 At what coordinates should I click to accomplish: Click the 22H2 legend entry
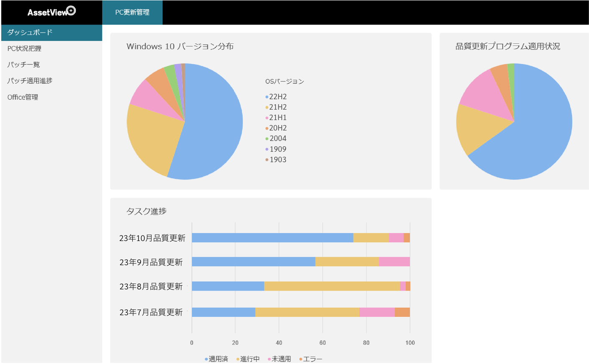pos(276,97)
